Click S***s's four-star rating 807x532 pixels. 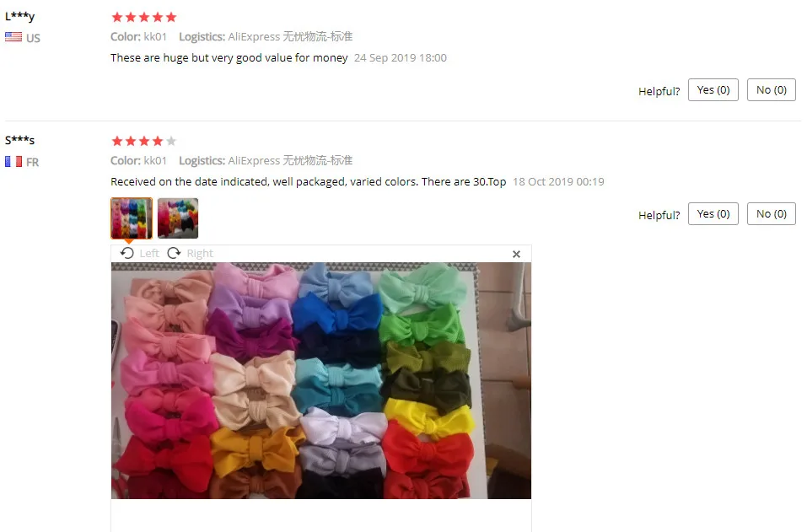click(x=144, y=141)
